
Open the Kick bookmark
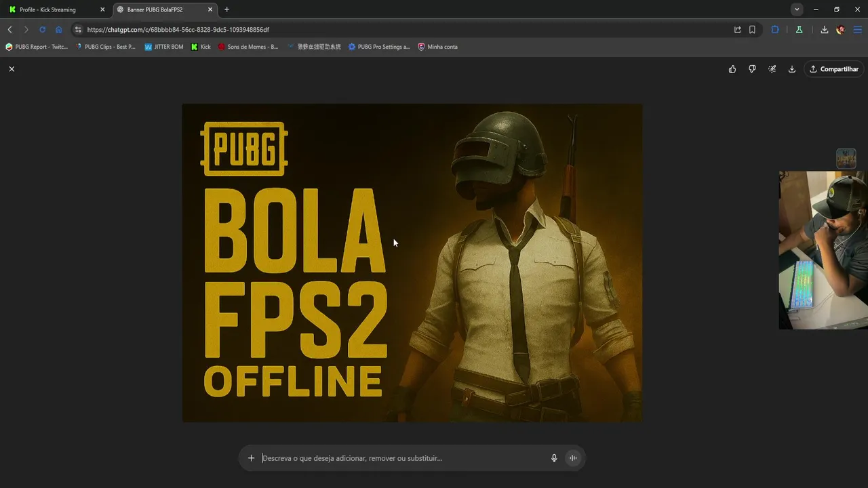(x=201, y=47)
